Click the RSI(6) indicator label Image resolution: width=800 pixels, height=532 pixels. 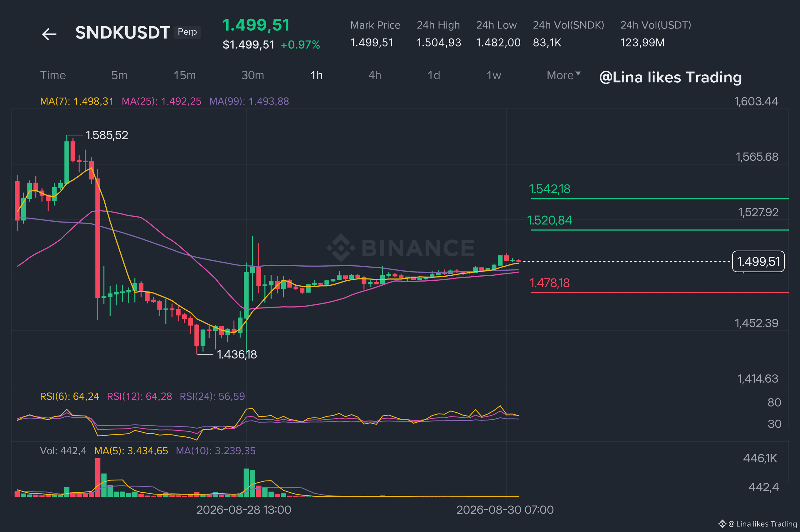(70, 396)
